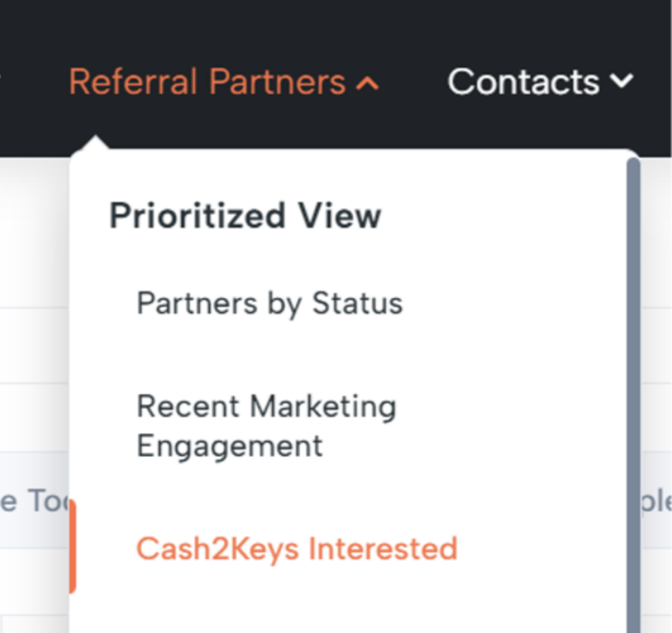672x633 pixels.
Task: Click the partially hidden tab left of dropdown
Action: [33, 502]
